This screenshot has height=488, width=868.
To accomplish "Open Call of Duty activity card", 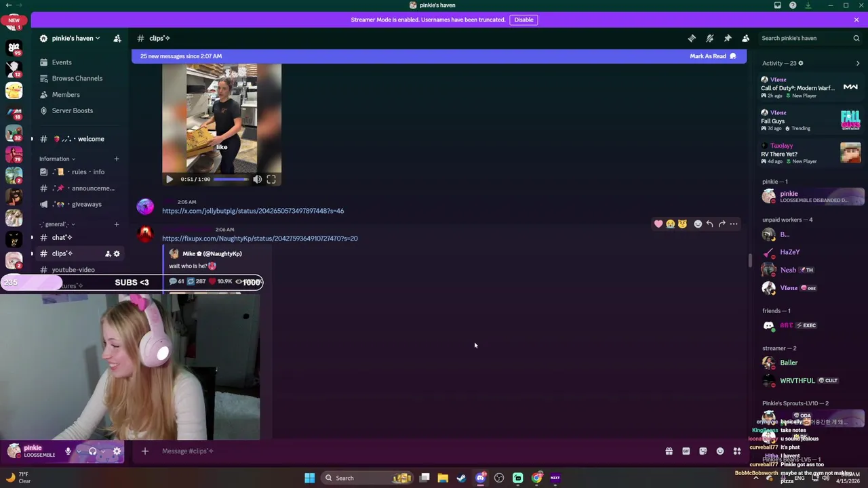I will click(810, 87).
